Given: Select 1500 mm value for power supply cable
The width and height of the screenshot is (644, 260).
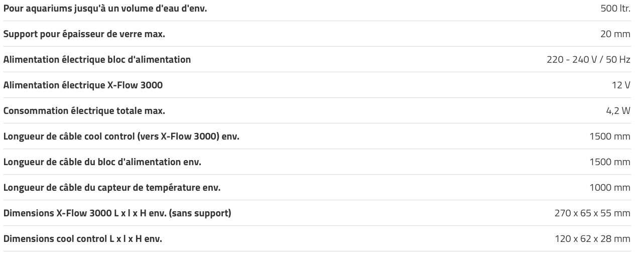Looking at the screenshot, I should pyautogui.click(x=610, y=162).
